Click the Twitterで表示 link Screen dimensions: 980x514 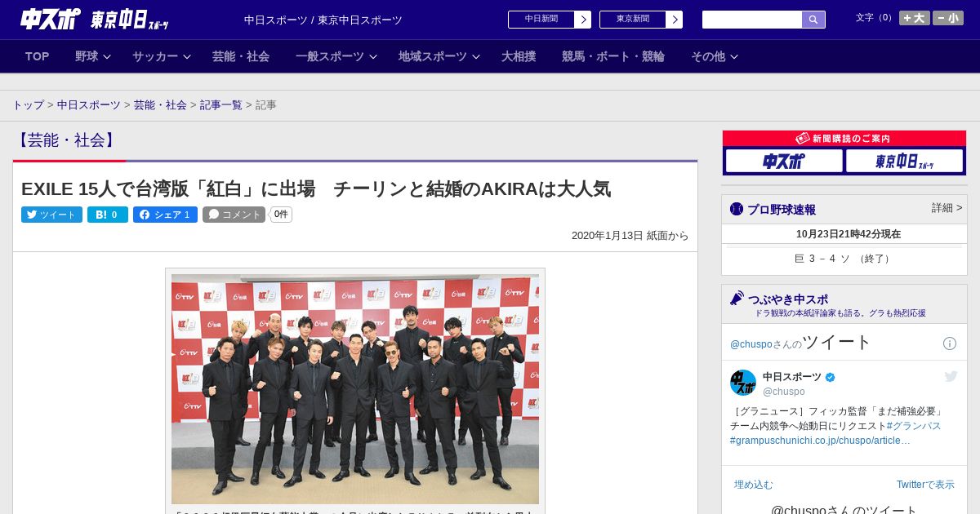pos(925,485)
